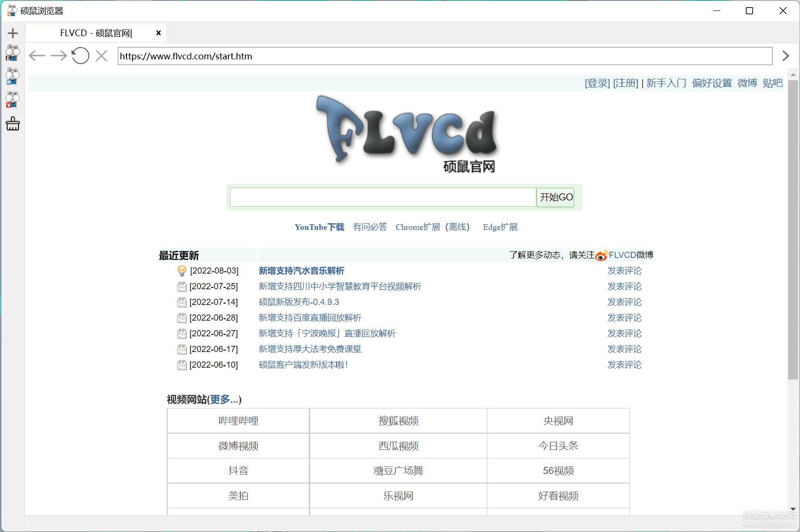Open Edge扩展 link
800x532 pixels.
point(500,227)
